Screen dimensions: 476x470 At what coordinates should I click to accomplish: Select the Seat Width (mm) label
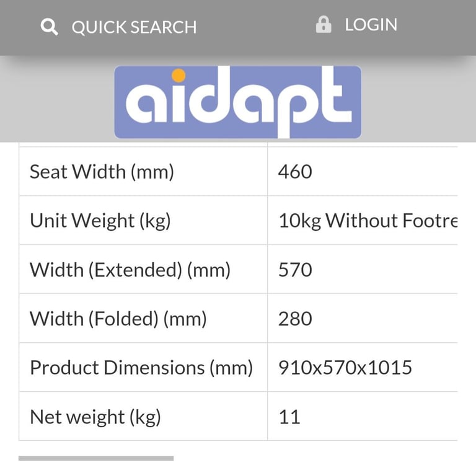coord(102,172)
